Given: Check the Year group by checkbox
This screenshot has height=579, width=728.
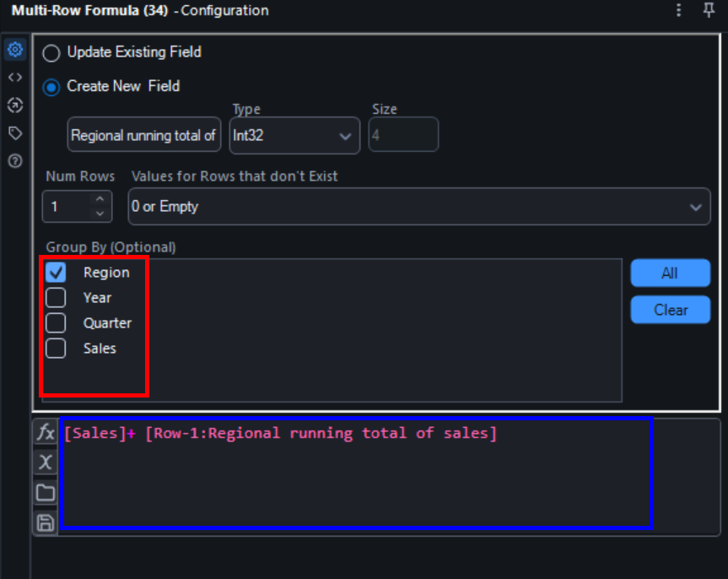Looking at the screenshot, I should pos(56,298).
